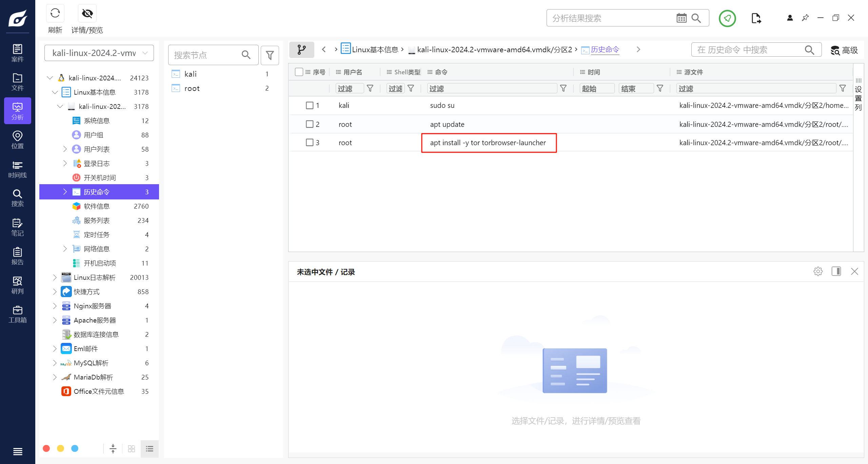868x464 pixels.
Task: Open the 工具箱 toolbox sidebar icon
Action: (17, 314)
